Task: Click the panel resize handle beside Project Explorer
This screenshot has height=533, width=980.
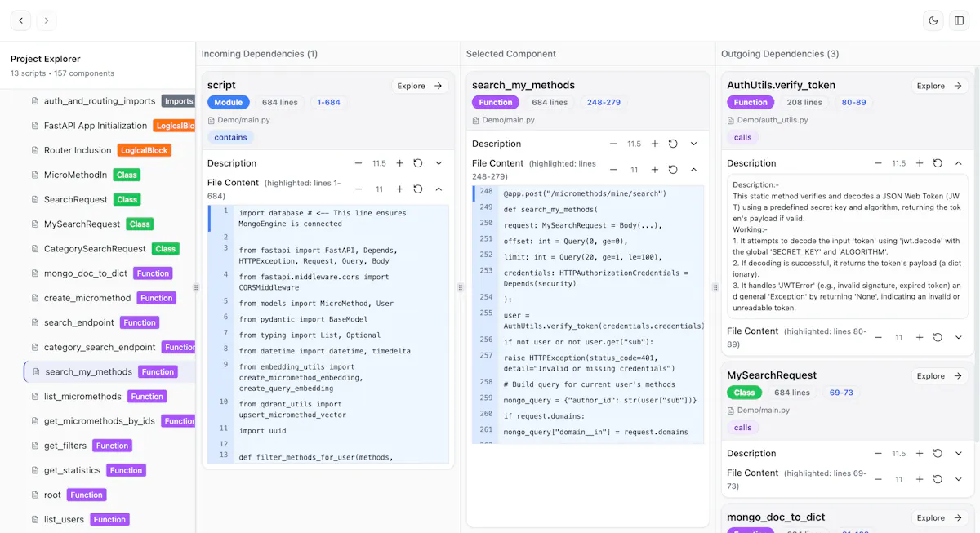Action: pos(196,287)
